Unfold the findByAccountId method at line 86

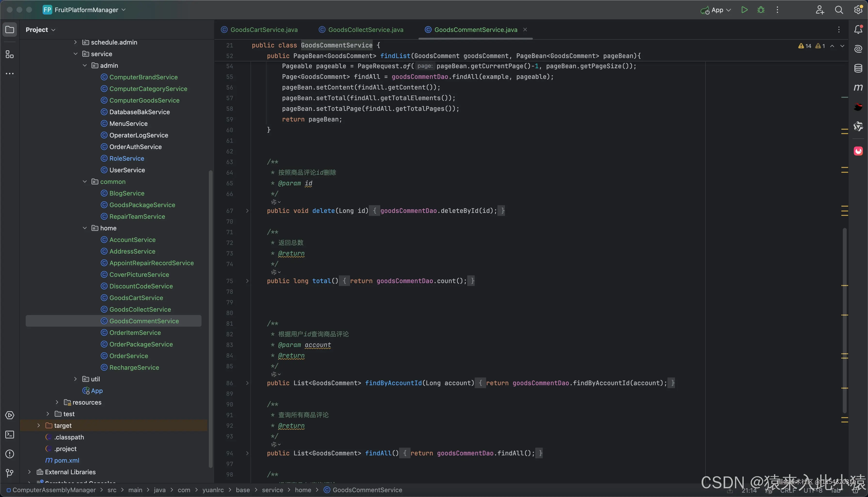247,383
